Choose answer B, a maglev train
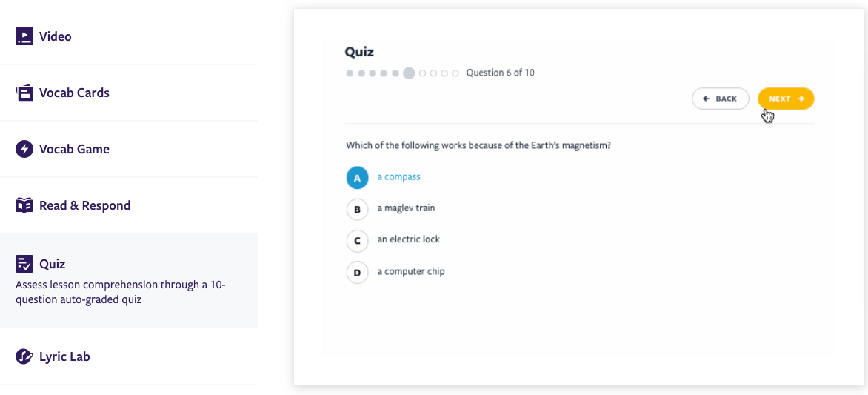Screen dimensions: 868x395 click(357, 210)
